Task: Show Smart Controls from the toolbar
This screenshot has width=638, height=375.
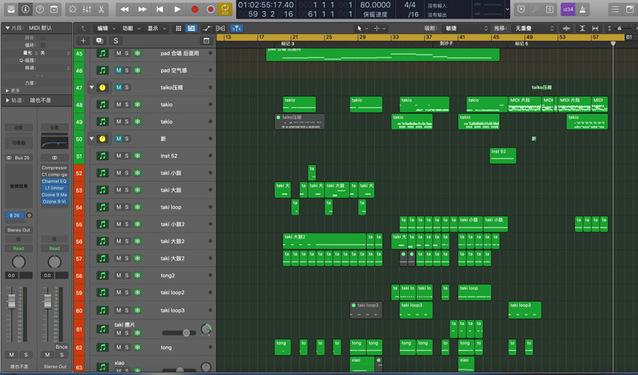Action: [x=72, y=9]
